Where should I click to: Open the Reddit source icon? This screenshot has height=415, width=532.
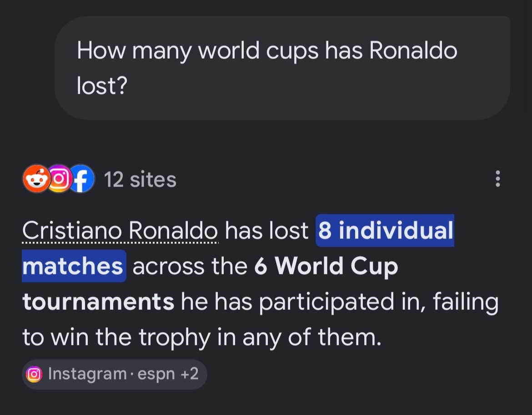coord(36,179)
